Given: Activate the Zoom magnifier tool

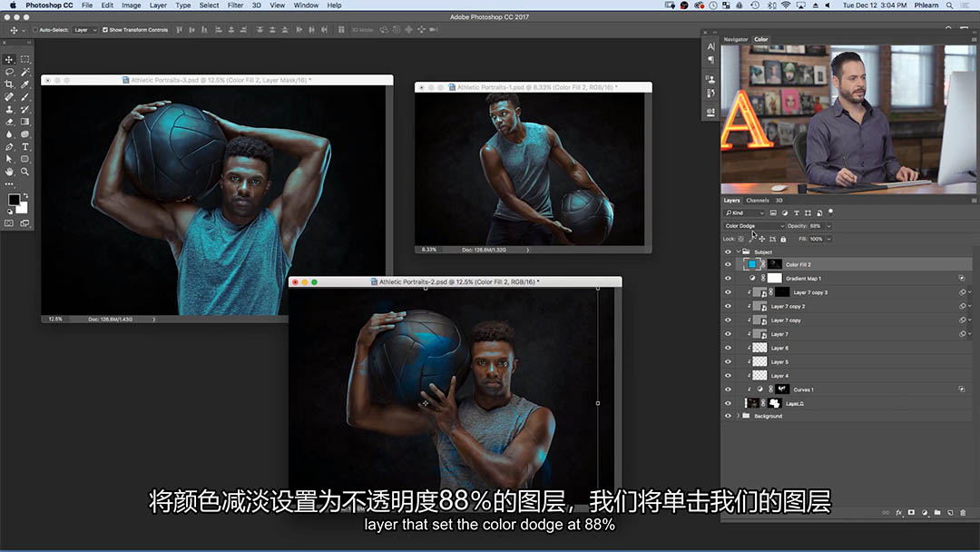Looking at the screenshot, I should click(25, 171).
